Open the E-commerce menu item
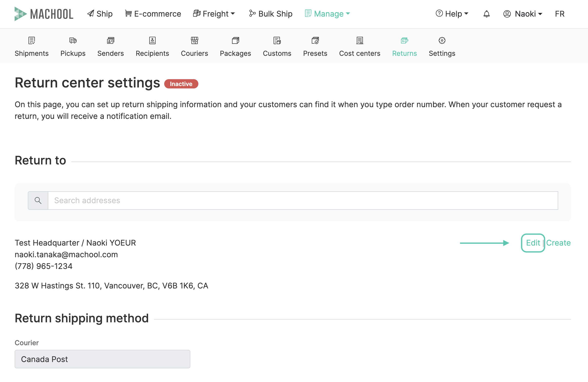The height and width of the screenshot is (382, 588). pyautogui.click(x=153, y=14)
